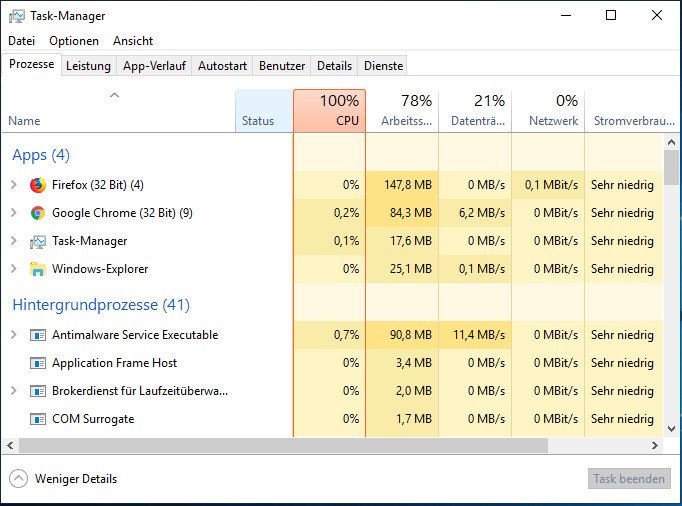Select the Apps (4) group heading
This screenshot has width=682, height=506.
click(x=41, y=155)
